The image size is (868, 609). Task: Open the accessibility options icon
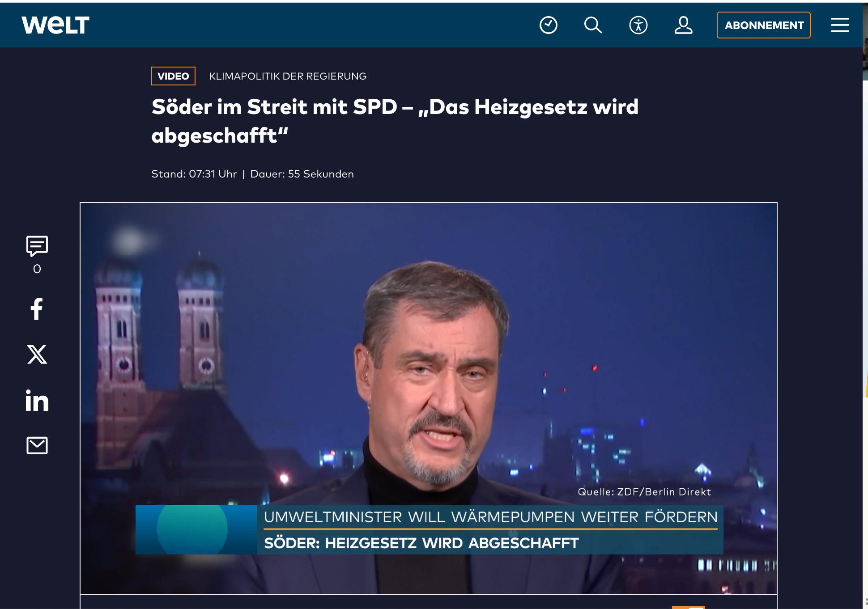tap(638, 25)
